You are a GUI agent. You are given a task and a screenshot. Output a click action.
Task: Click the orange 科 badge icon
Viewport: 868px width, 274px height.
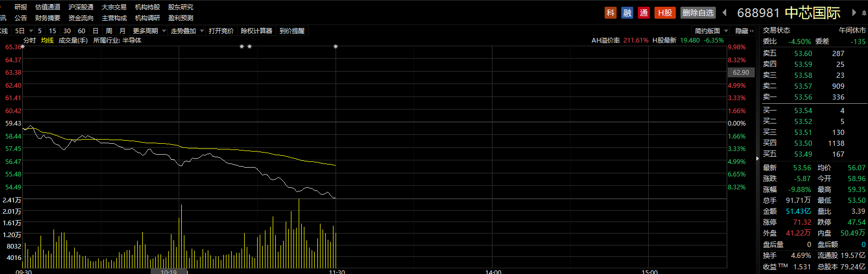610,13
